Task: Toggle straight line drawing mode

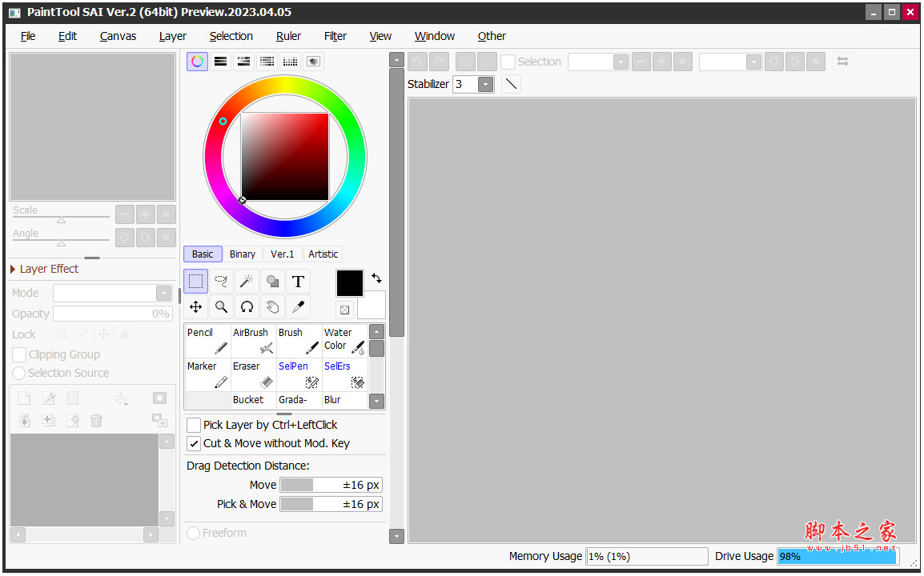Action: tap(512, 84)
